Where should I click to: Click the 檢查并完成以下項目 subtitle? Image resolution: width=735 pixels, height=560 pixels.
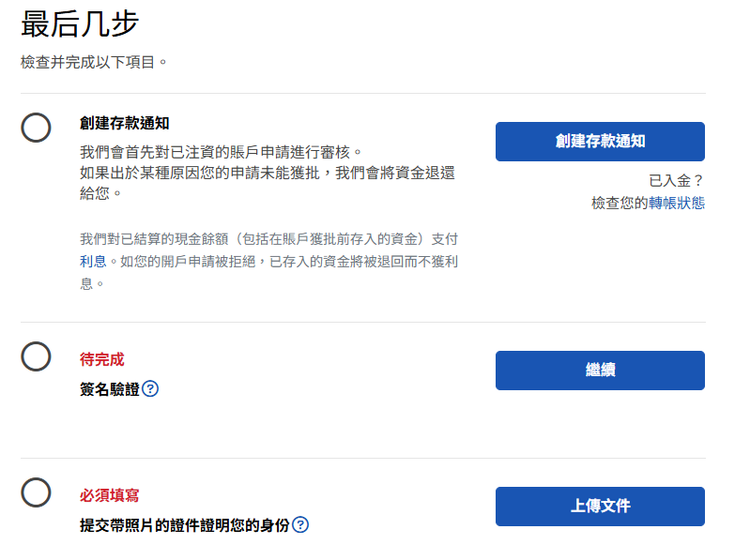[x=95, y=62]
